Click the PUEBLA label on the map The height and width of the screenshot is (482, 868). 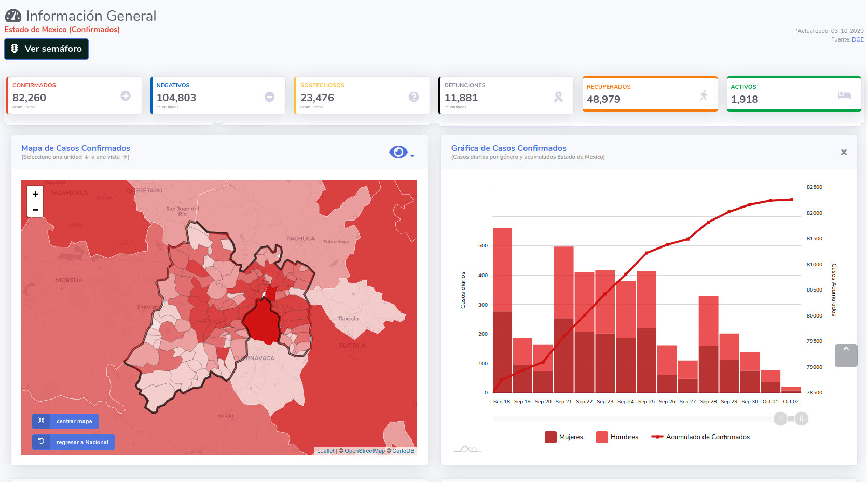point(352,346)
